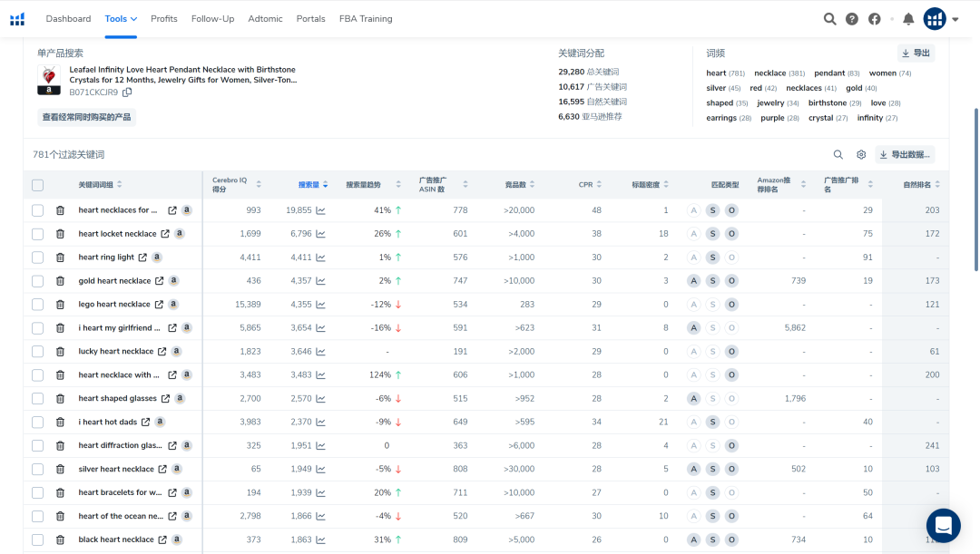
Task: Toggle the select-all keywords checkbox
Action: tap(37, 185)
